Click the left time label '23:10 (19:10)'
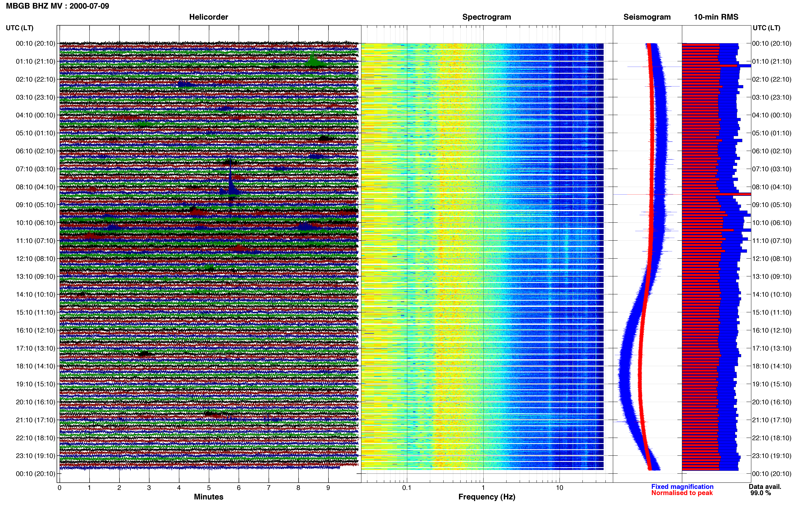Image resolution: width=812 pixels, height=508 pixels. pos(36,456)
